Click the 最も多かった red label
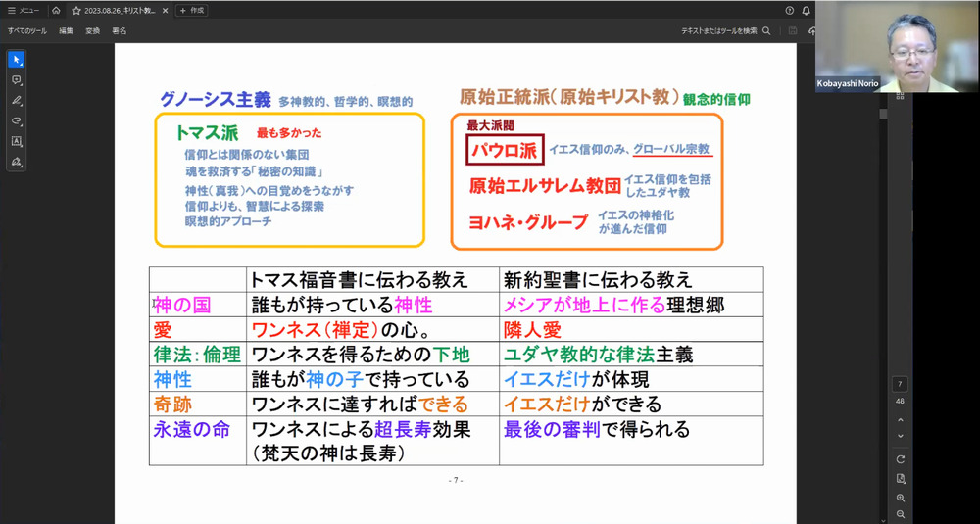The image size is (980, 524). coord(289,133)
